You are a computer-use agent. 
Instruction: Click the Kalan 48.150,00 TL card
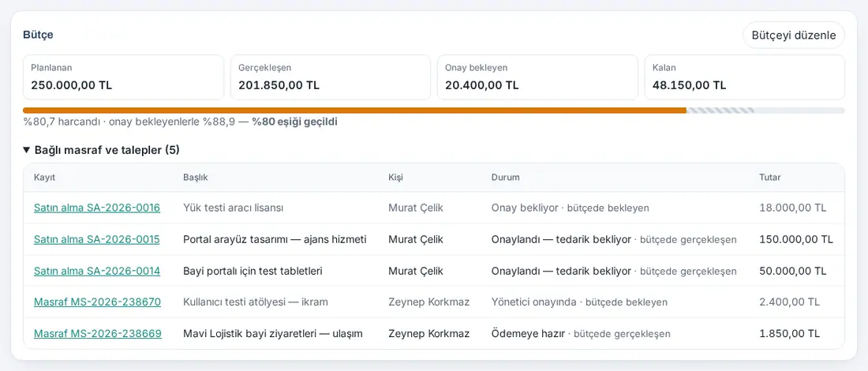[745, 77]
